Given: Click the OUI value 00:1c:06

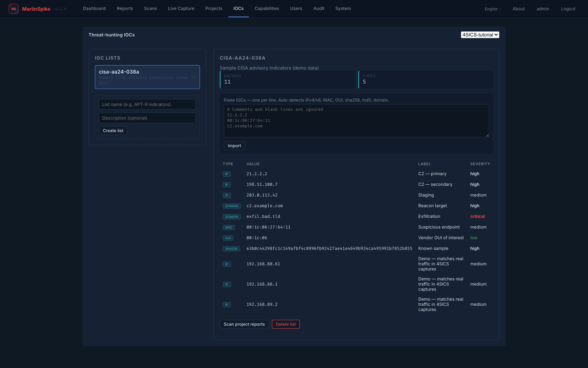Looking at the screenshot, I should (x=257, y=238).
